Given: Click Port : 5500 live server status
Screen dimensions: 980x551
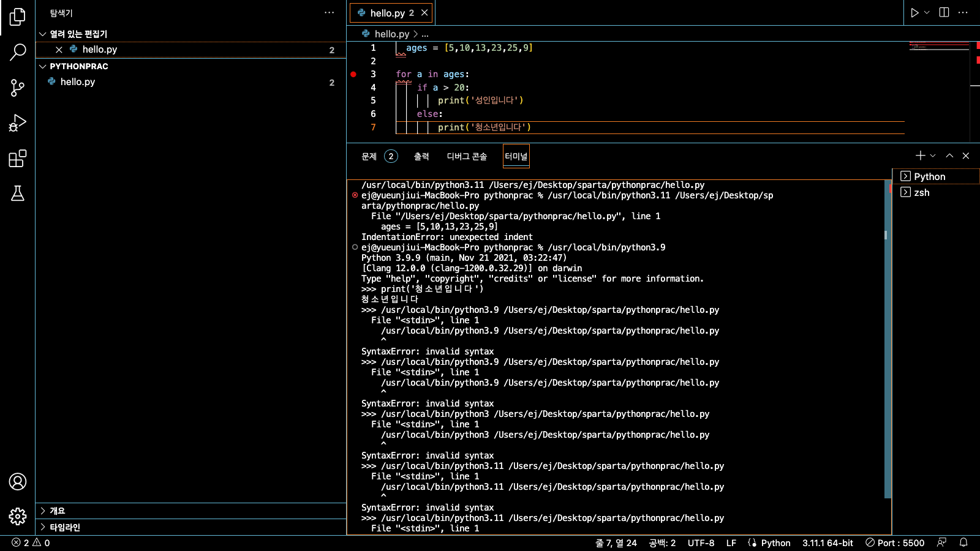Looking at the screenshot, I should 895,542.
